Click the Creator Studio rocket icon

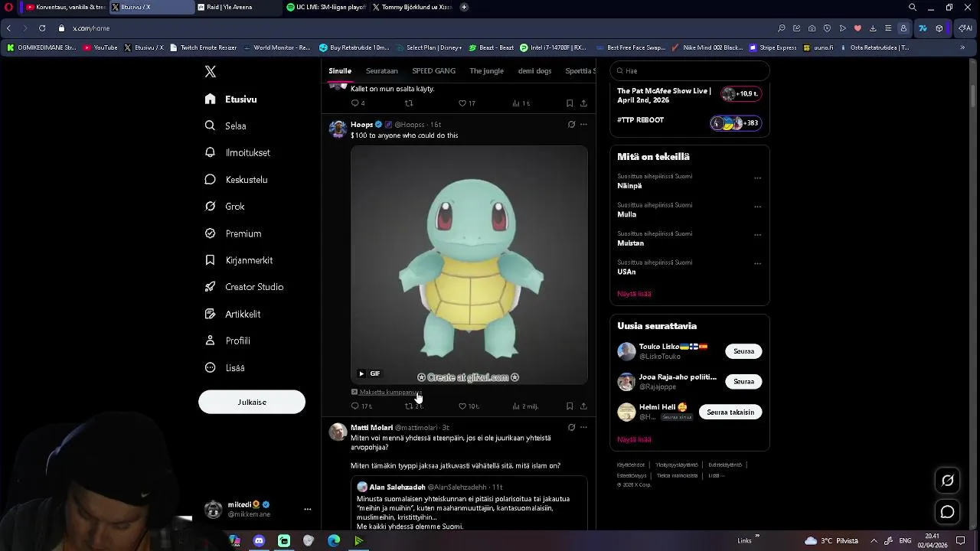coord(210,287)
